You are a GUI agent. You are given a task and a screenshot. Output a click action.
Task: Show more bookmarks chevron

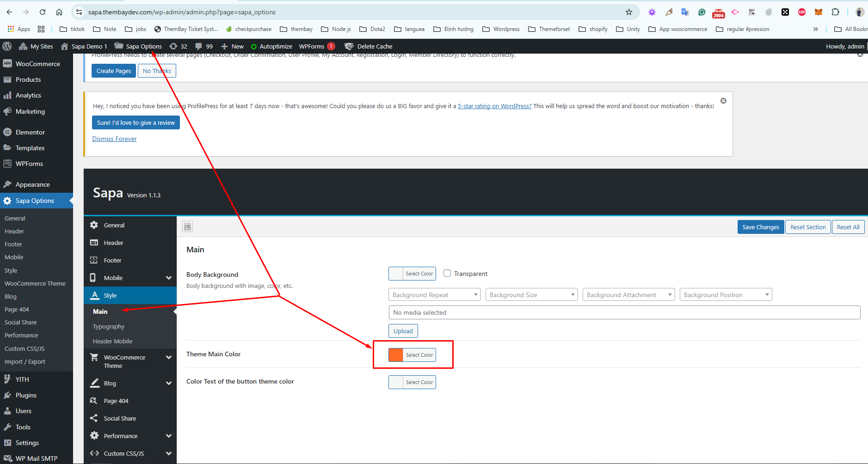816,29
